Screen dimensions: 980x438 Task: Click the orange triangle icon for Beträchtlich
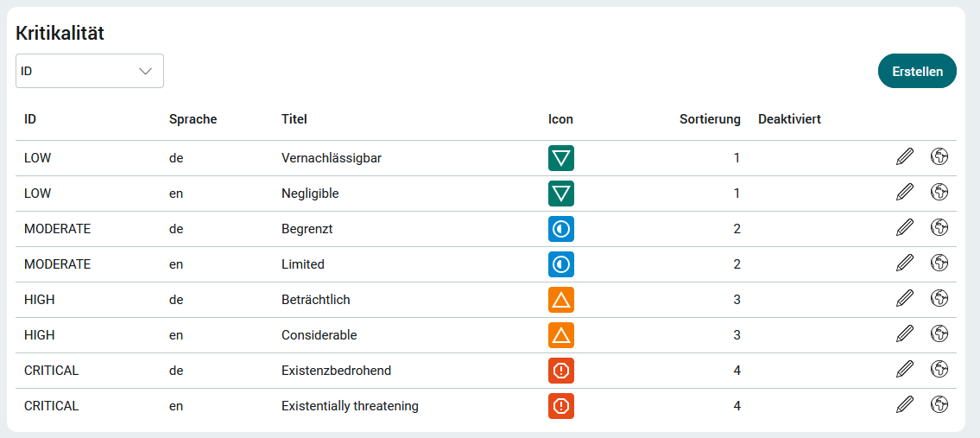coord(561,300)
